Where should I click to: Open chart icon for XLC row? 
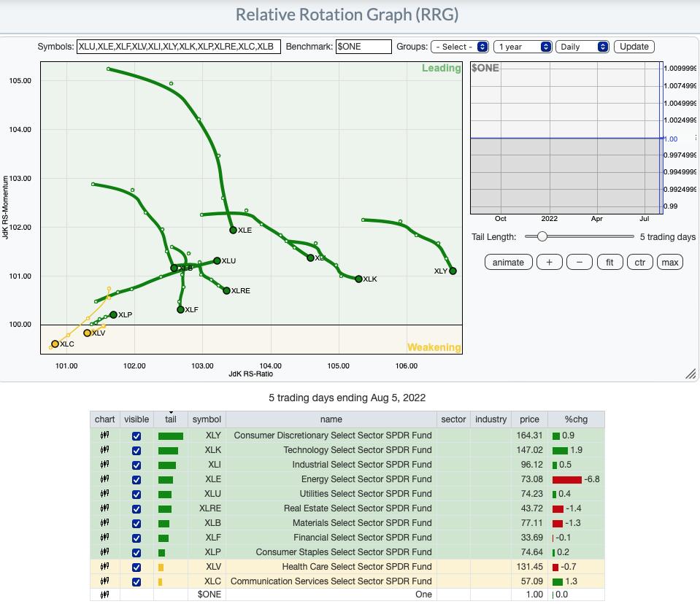[x=104, y=581]
